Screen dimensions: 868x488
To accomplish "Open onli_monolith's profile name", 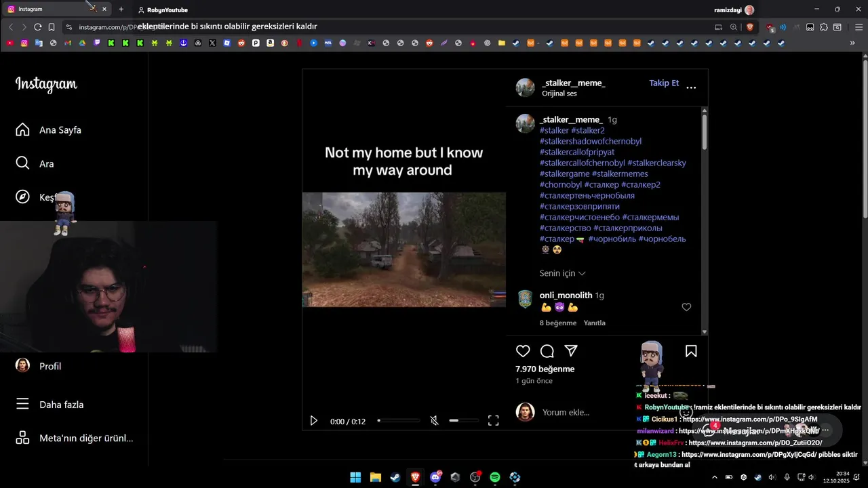I will click(x=566, y=296).
